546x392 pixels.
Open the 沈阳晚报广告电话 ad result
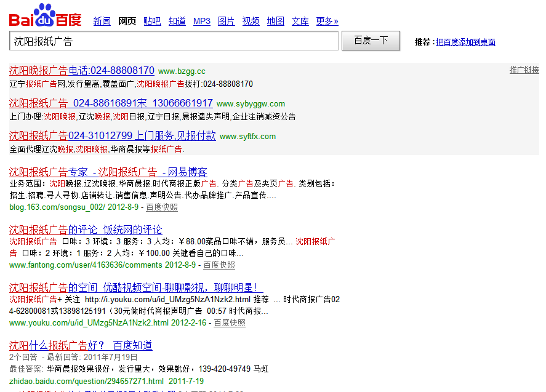coord(82,71)
